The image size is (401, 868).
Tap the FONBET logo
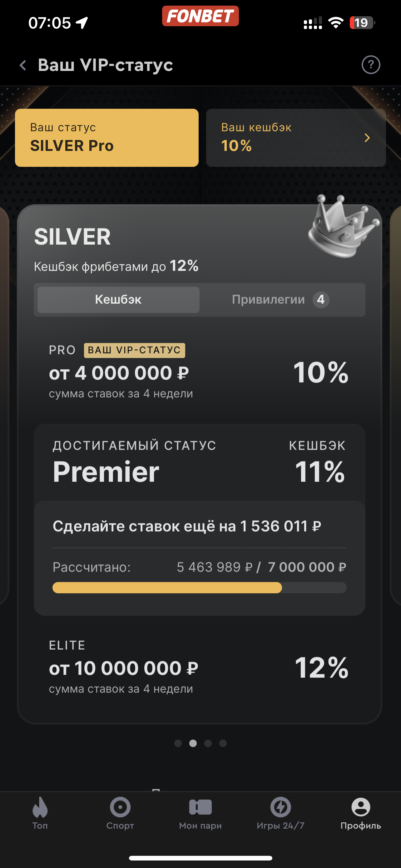pyautogui.click(x=200, y=16)
